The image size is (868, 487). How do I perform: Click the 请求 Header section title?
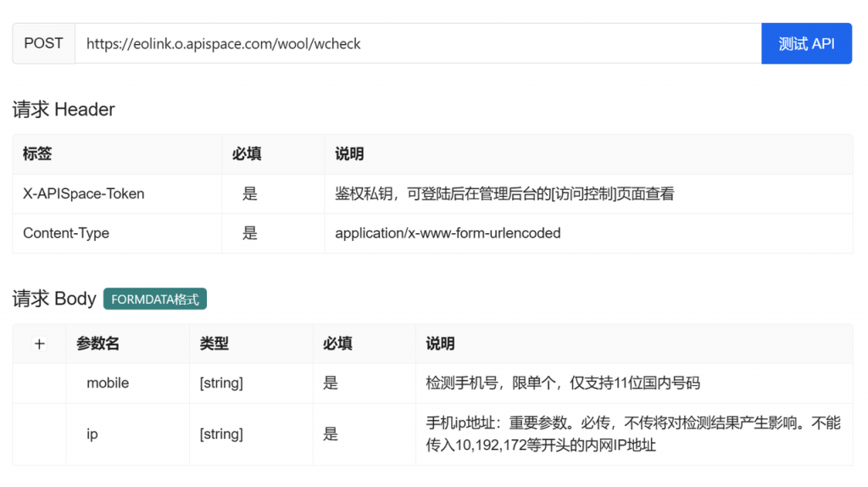[64, 109]
